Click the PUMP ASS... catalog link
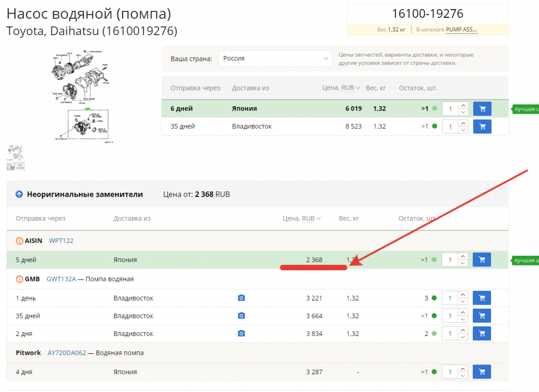The height and width of the screenshot is (392, 539). point(461,30)
